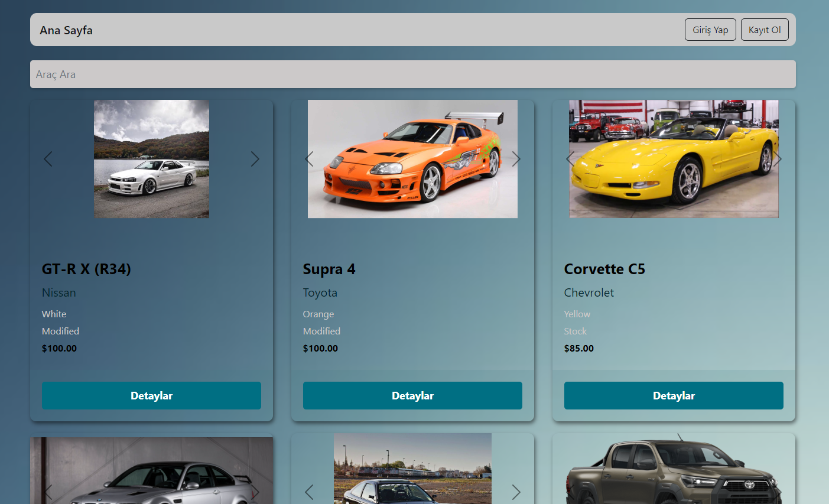Open Detaylar for the GT-R X (R34)
This screenshot has width=829, height=504.
[x=151, y=396]
